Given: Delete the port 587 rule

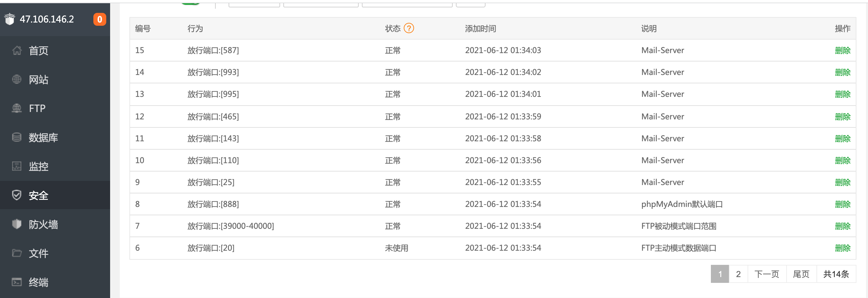Looking at the screenshot, I should click(842, 51).
